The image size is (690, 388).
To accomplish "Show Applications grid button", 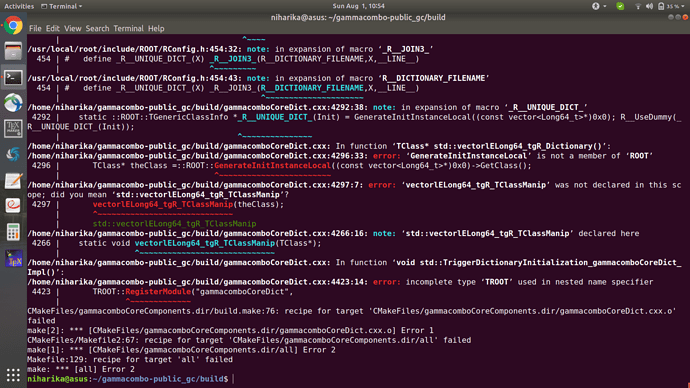I will pyautogui.click(x=13, y=375).
